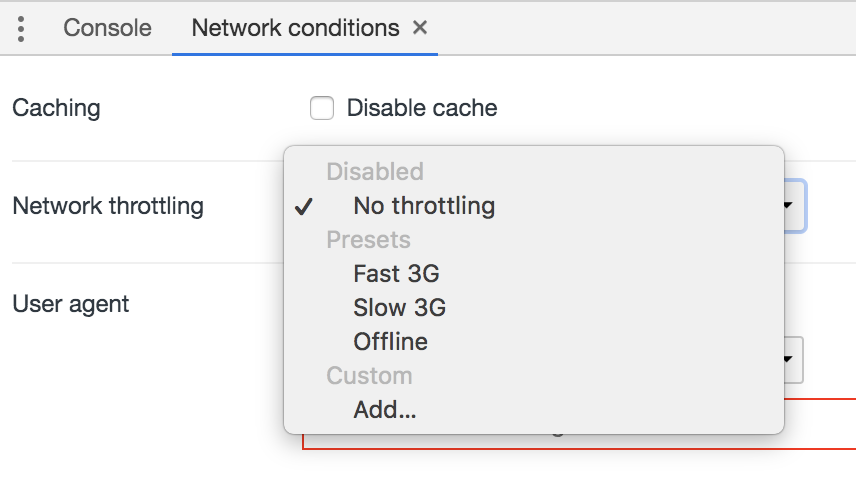The image size is (856, 496).
Task: Expand the User agent dropdown arrow
Action: [788, 358]
